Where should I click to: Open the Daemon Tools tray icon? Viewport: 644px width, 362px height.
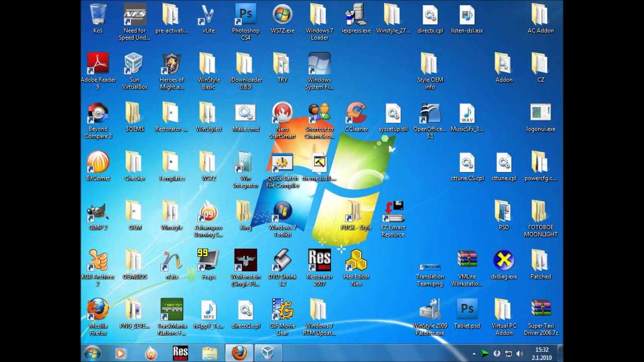click(x=497, y=354)
